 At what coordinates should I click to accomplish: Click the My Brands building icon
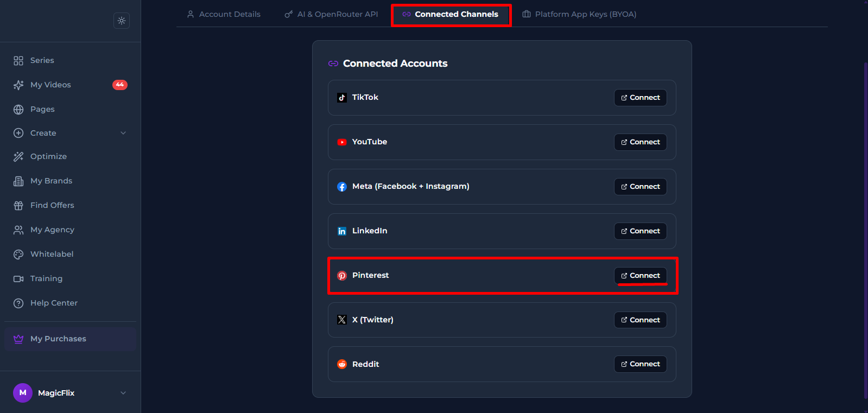[x=18, y=181]
